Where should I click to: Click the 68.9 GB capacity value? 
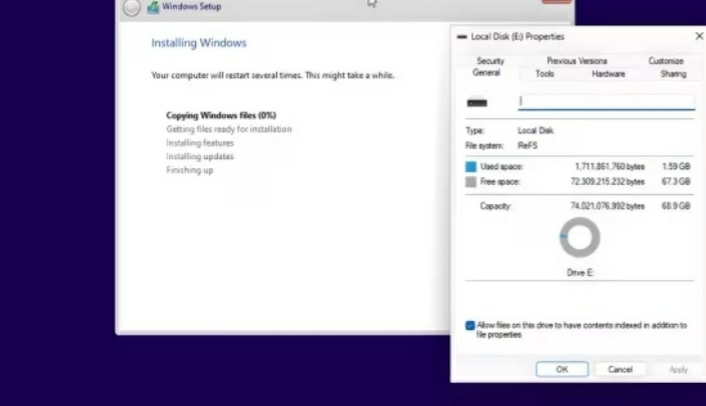(676, 206)
